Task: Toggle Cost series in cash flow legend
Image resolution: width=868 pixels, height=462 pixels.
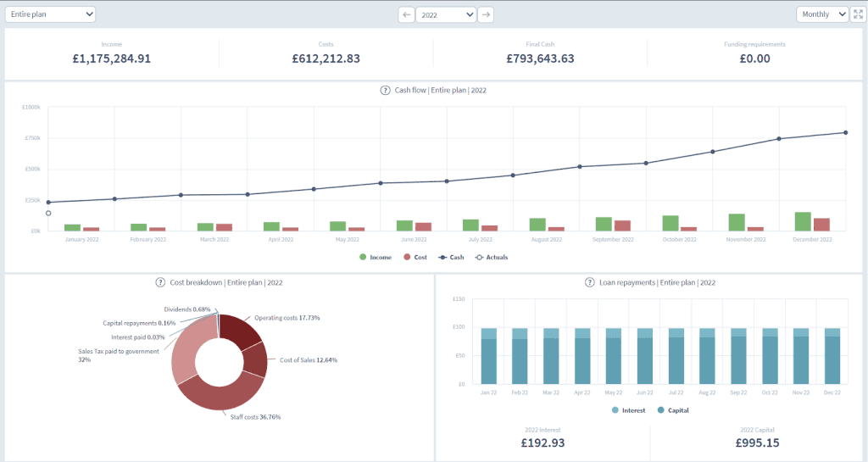Action: point(415,258)
